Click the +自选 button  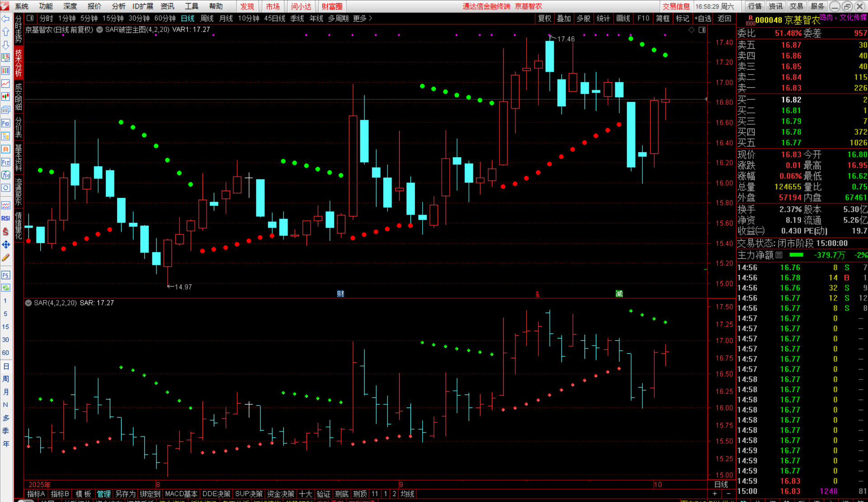[703, 19]
